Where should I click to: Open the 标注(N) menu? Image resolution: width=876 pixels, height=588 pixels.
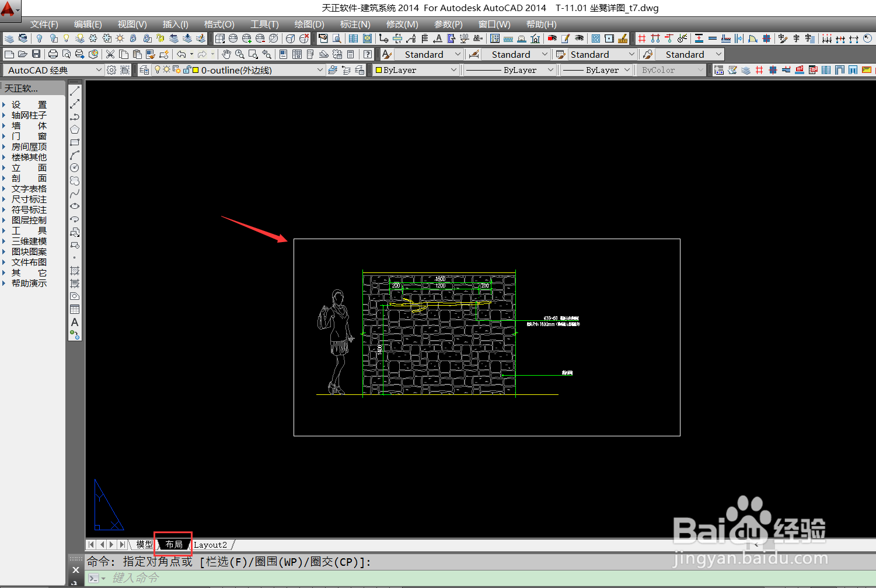coord(355,24)
